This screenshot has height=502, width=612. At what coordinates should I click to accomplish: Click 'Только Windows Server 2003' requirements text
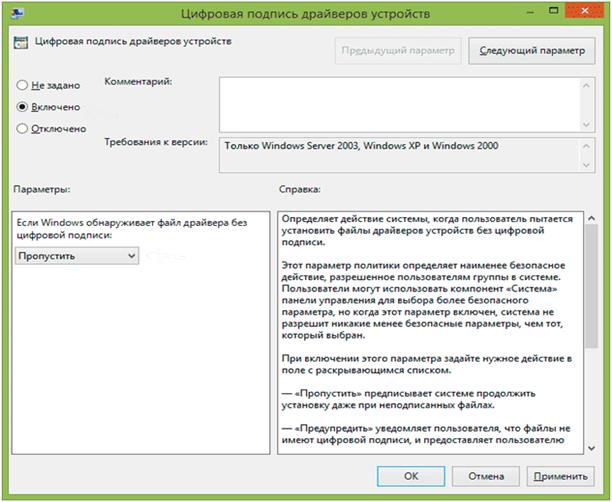click(x=361, y=146)
